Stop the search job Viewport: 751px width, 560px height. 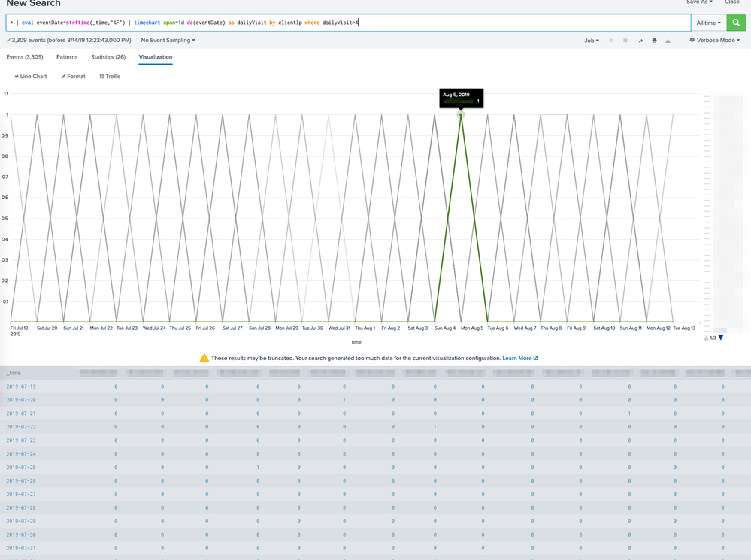[x=625, y=41]
